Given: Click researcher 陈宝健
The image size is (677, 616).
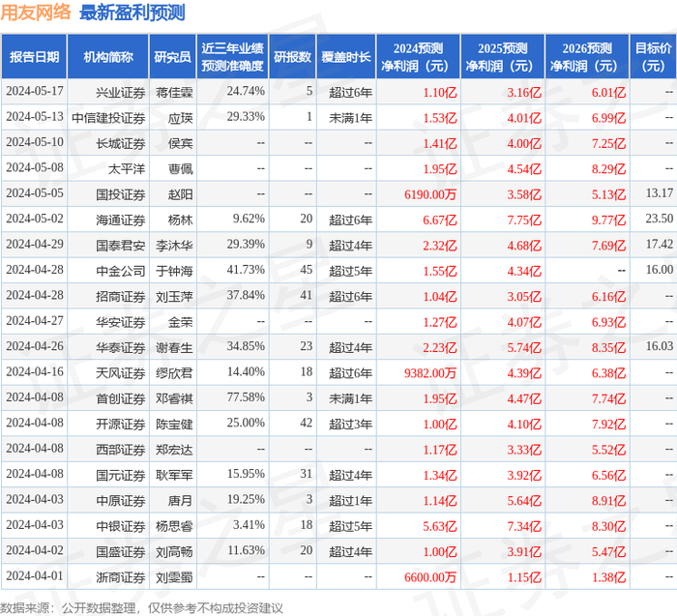Looking at the screenshot, I should pos(174,424).
